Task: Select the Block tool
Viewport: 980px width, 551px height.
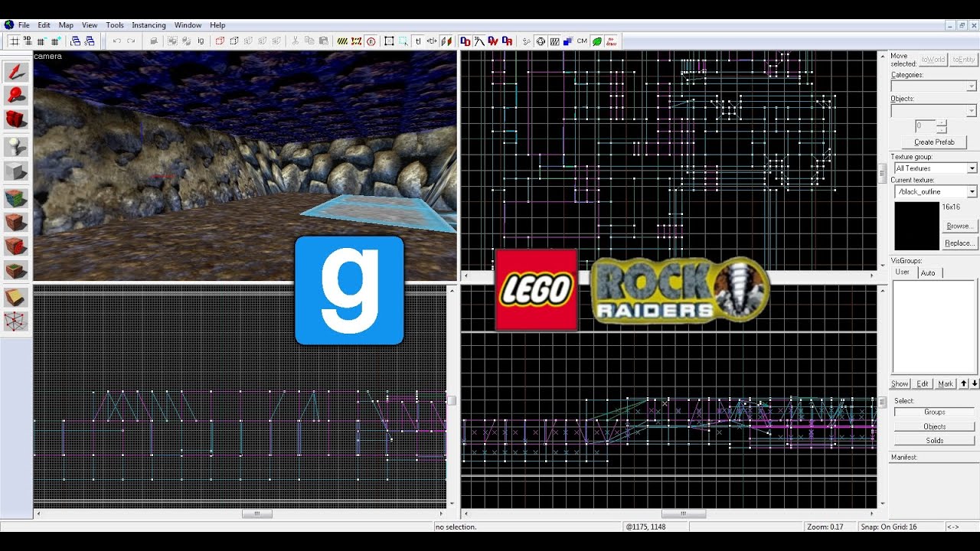Action: [16, 171]
